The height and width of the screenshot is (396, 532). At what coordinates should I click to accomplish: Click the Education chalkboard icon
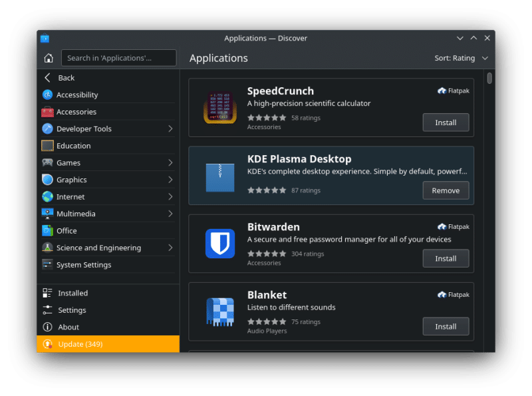click(x=47, y=146)
